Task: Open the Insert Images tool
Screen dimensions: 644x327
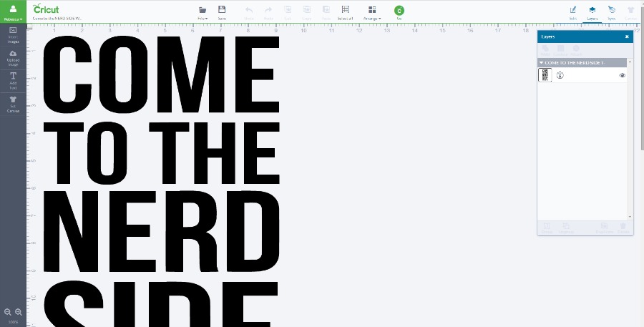Action: 13,35
